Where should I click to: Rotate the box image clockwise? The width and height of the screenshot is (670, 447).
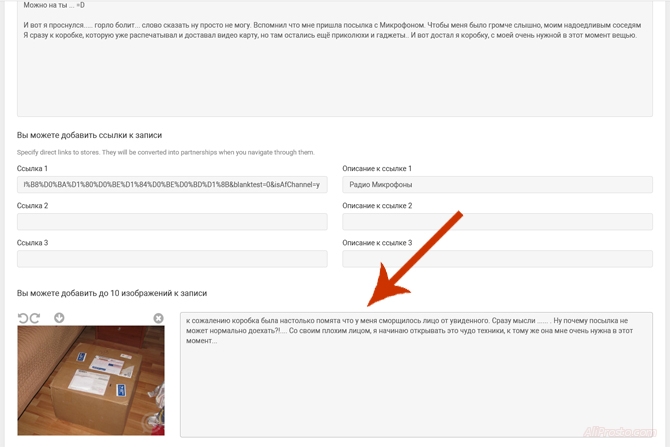click(x=35, y=318)
